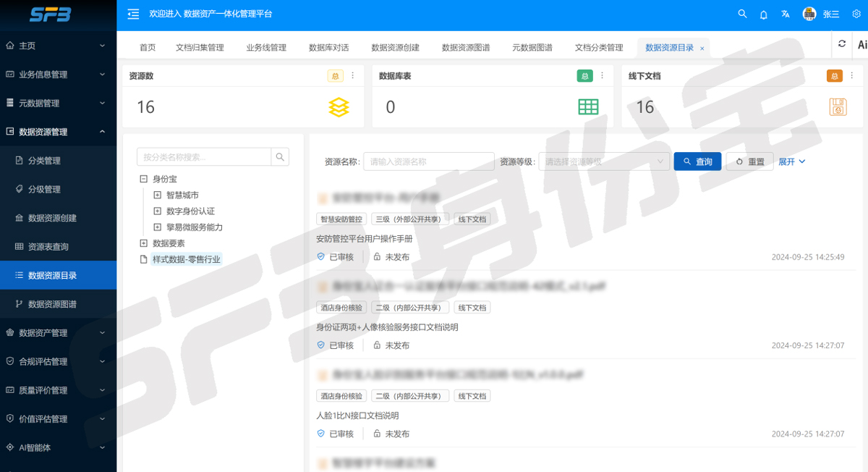Click the 资源表查询 table icon in sidebar

(20, 247)
